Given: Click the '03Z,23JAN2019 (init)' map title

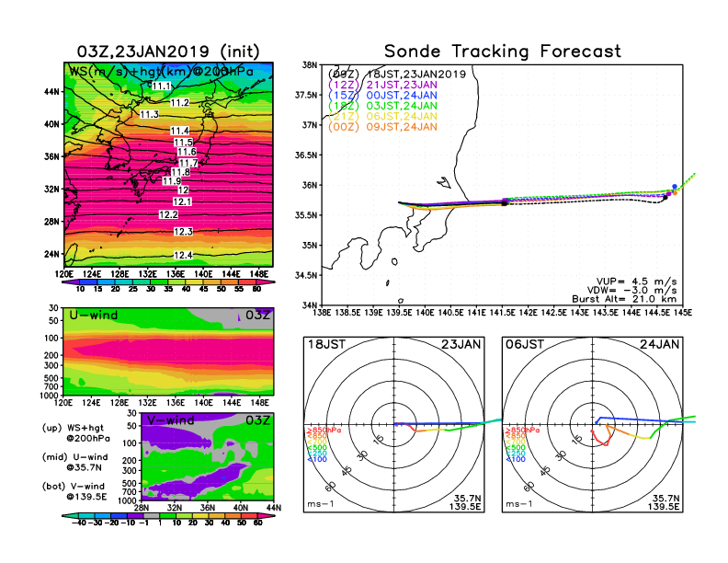Looking at the screenshot, I should click(168, 52).
